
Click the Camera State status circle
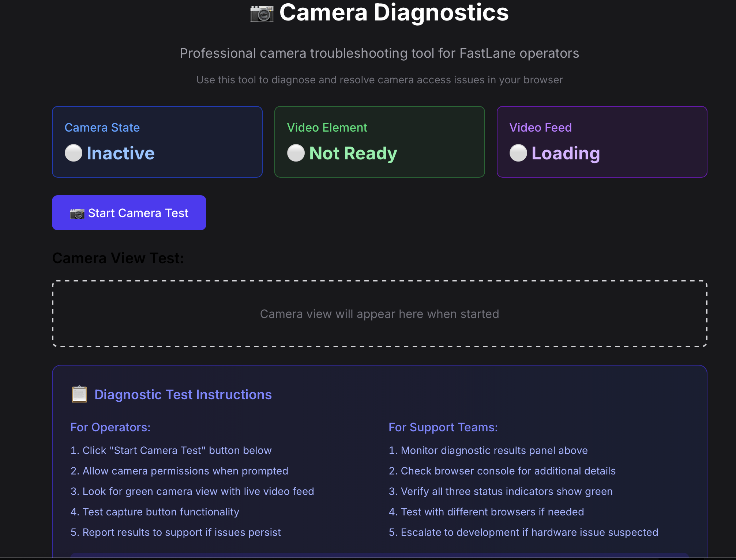tap(74, 153)
